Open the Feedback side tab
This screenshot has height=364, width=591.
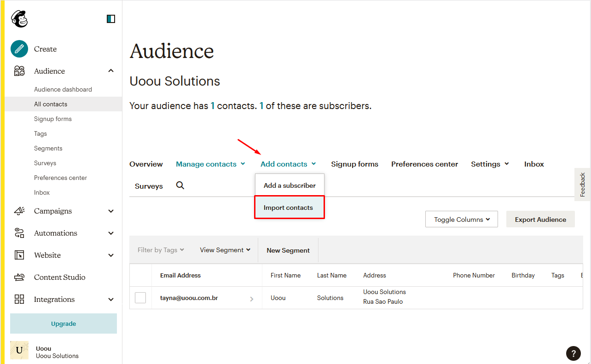[x=583, y=185]
